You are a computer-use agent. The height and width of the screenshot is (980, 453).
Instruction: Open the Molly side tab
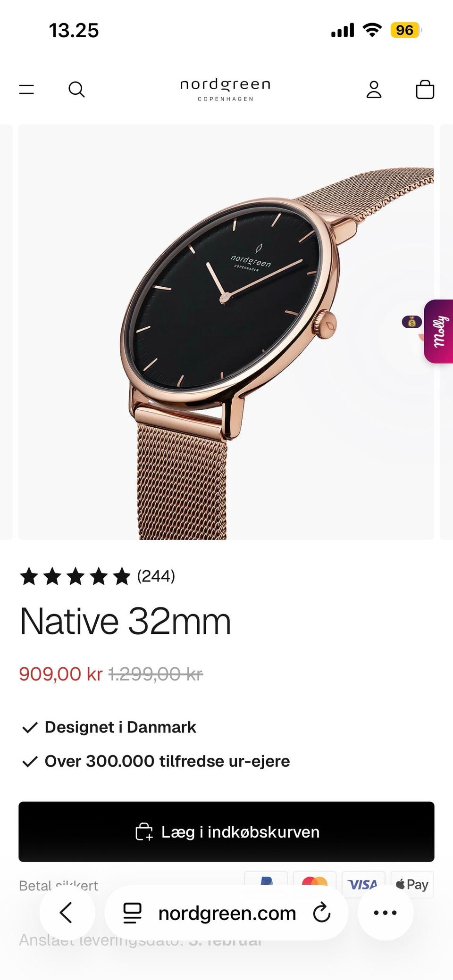439,331
